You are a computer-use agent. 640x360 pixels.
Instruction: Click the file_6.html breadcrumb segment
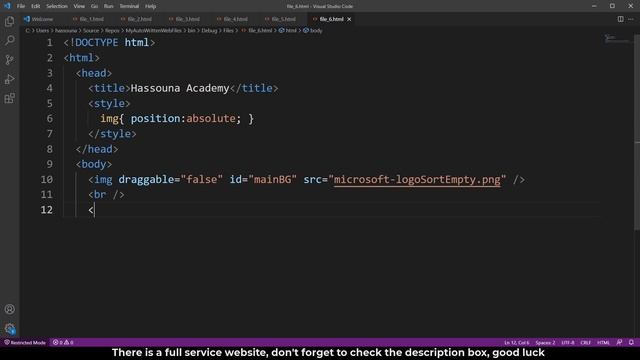(260, 31)
